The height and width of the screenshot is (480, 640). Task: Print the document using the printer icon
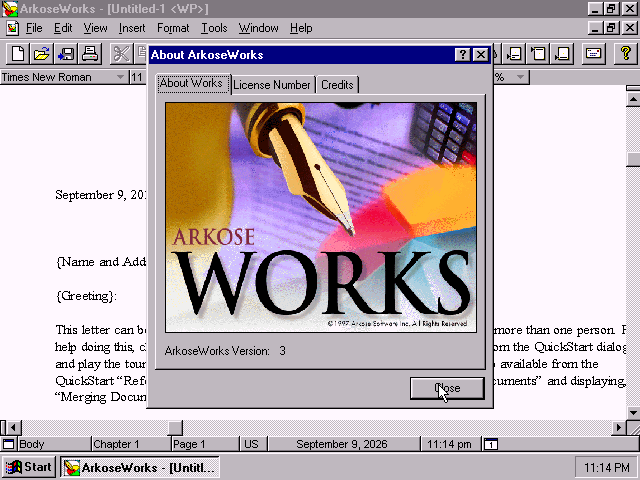tap(90, 53)
